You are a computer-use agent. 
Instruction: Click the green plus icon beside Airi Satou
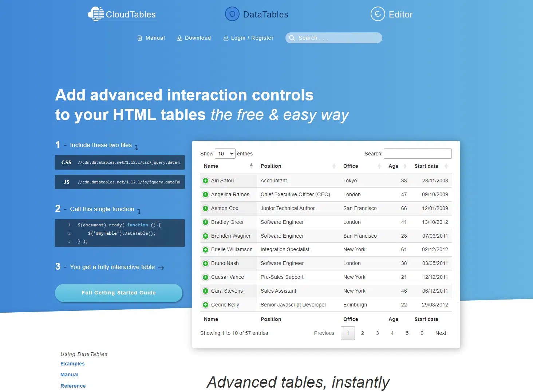click(205, 181)
